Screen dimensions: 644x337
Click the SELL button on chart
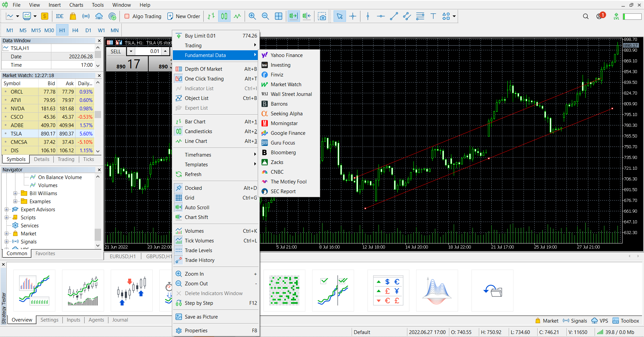116,51
